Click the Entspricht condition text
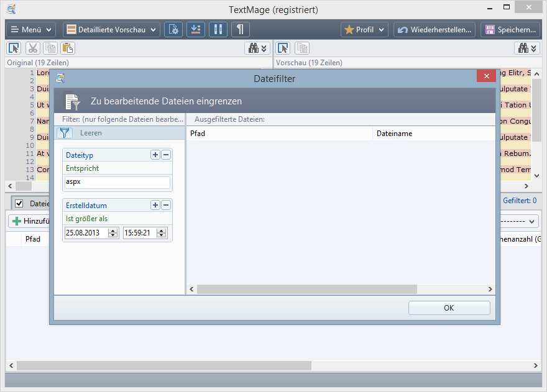The height and width of the screenshot is (392, 547). (82, 168)
